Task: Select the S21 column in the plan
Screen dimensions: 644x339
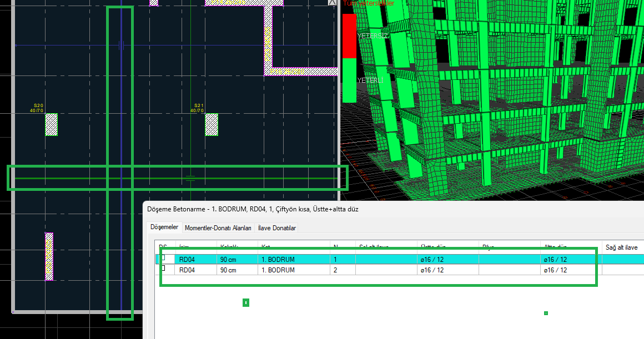Action: (212, 125)
